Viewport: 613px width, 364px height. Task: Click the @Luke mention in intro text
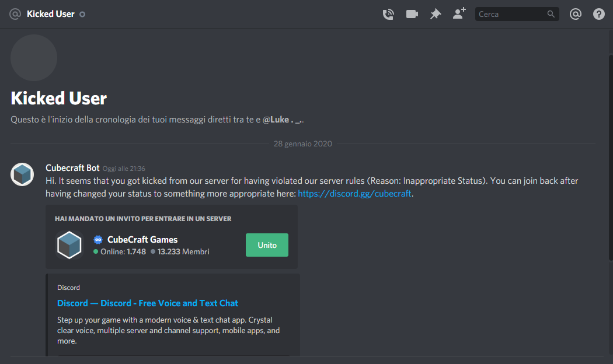pyautogui.click(x=282, y=120)
